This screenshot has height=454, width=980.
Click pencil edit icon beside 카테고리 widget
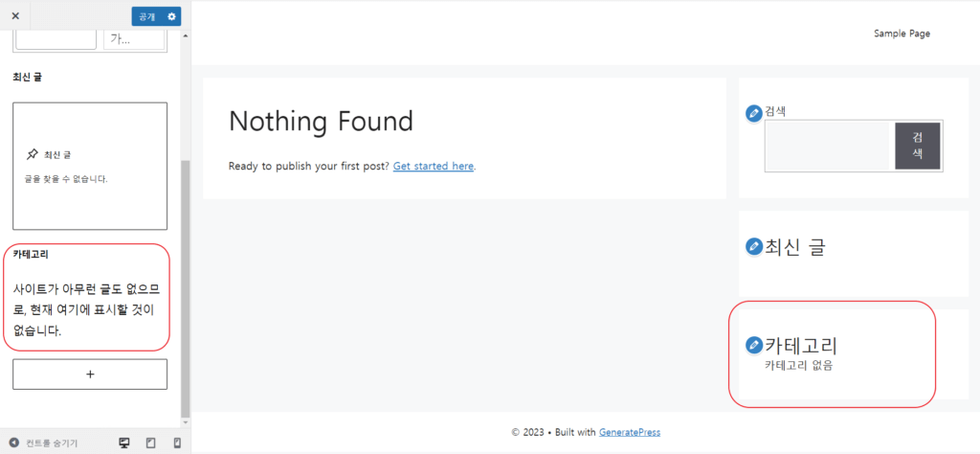click(754, 345)
